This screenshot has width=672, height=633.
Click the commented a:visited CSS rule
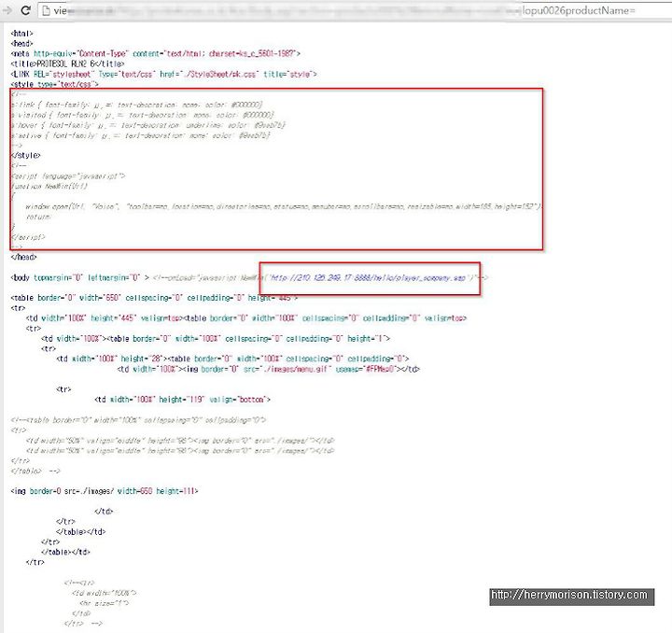tap(142, 115)
